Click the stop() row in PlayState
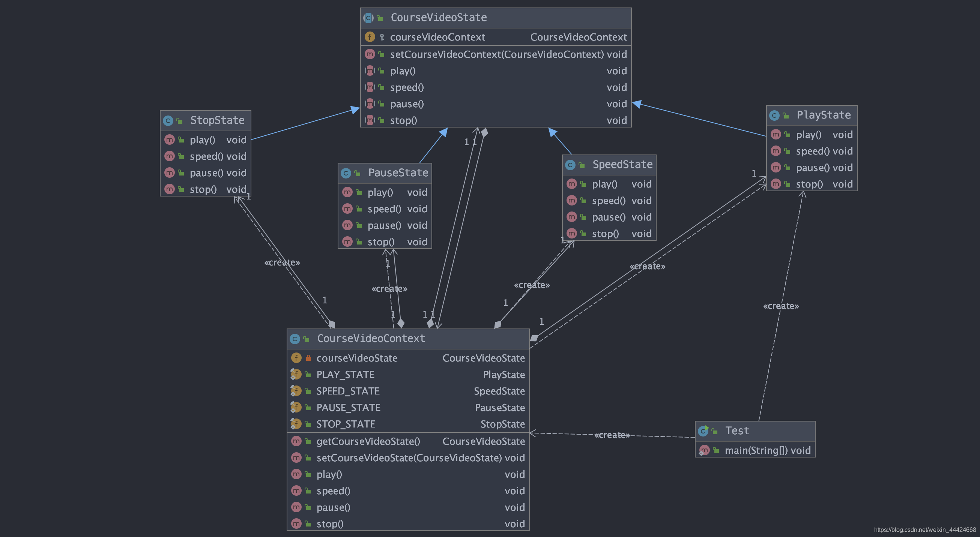 pos(812,184)
